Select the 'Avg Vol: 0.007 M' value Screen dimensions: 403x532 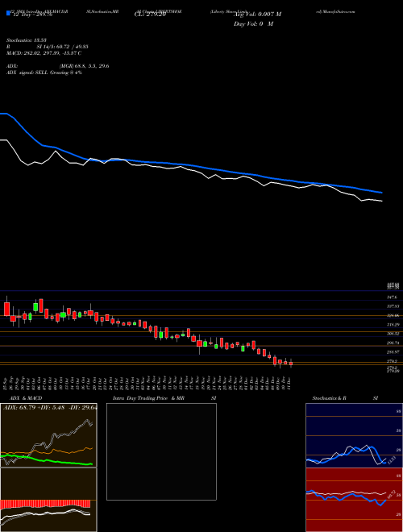pyautogui.click(x=257, y=15)
